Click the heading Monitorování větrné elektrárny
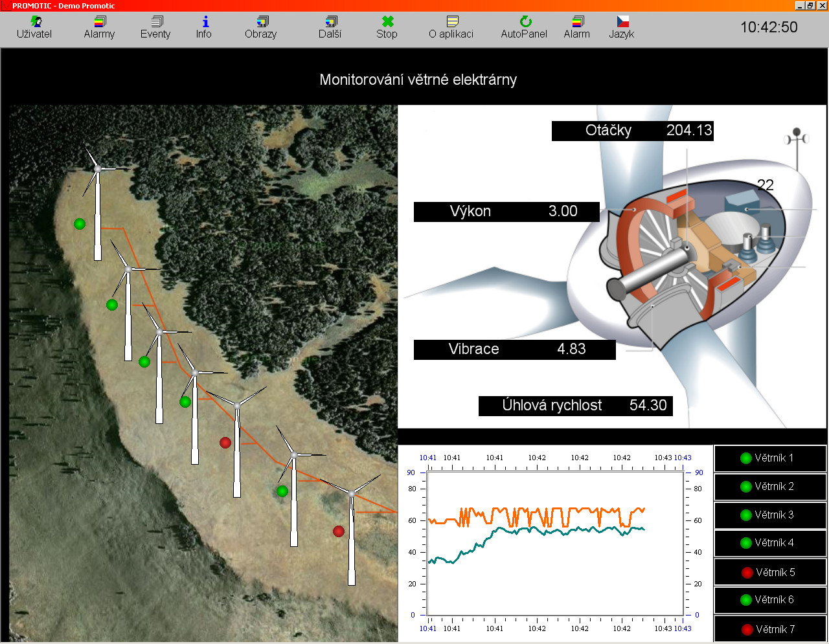The width and height of the screenshot is (829, 644). (x=418, y=80)
